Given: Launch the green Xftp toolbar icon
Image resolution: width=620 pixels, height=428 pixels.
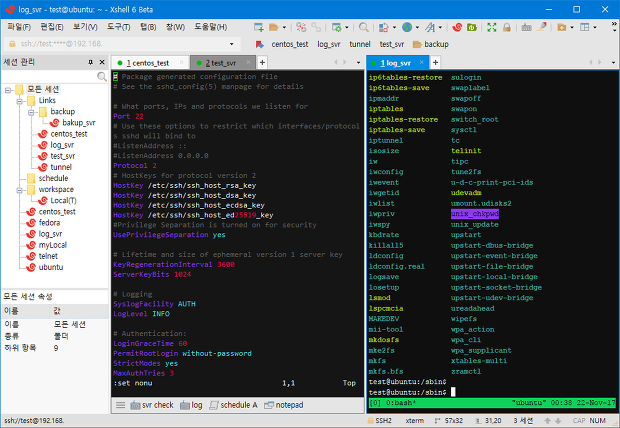Looking at the screenshot, I should coord(471,27).
